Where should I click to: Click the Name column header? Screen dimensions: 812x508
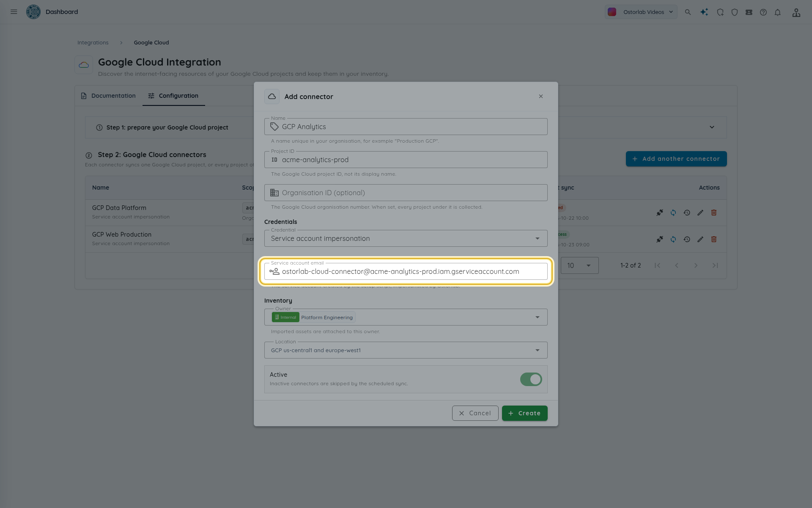tap(101, 188)
